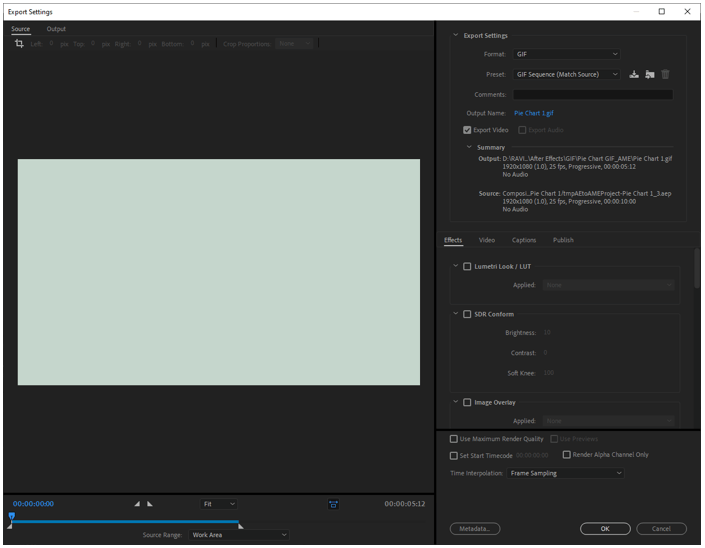Viewport: 705px width, 548px height.
Task: Enable Use Maximum Render Quality
Action: point(454,439)
